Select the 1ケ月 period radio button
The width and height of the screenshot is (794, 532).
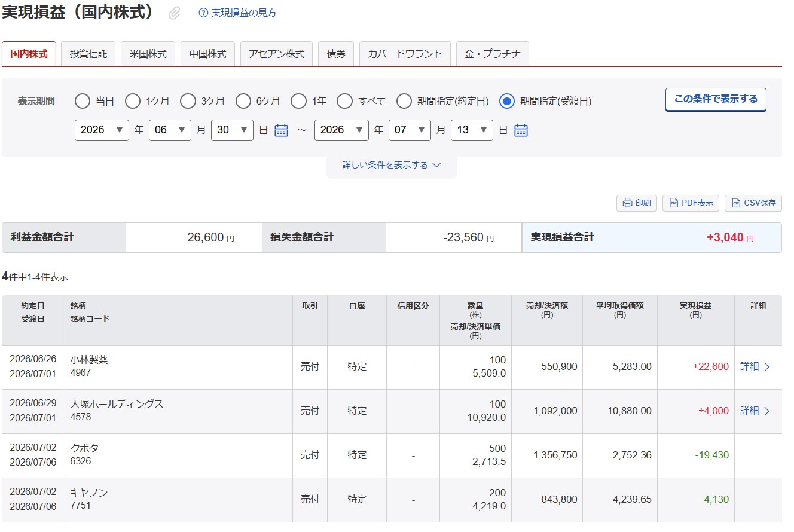[x=133, y=102]
